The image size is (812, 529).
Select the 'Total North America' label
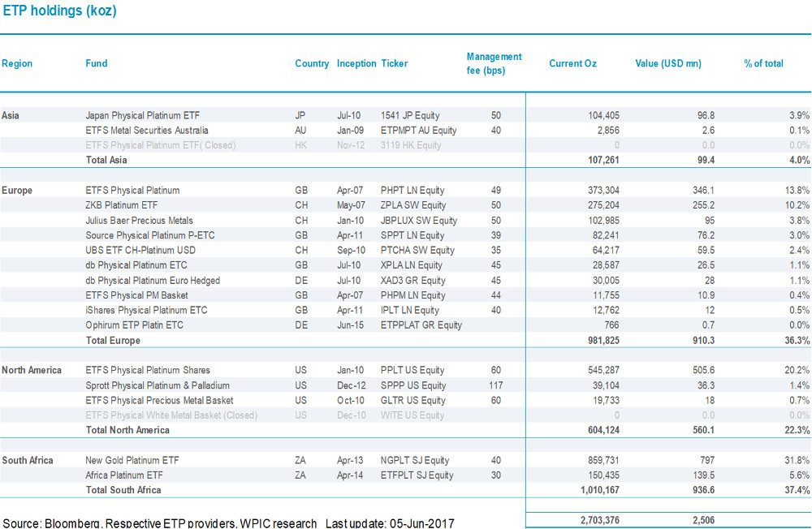127,430
